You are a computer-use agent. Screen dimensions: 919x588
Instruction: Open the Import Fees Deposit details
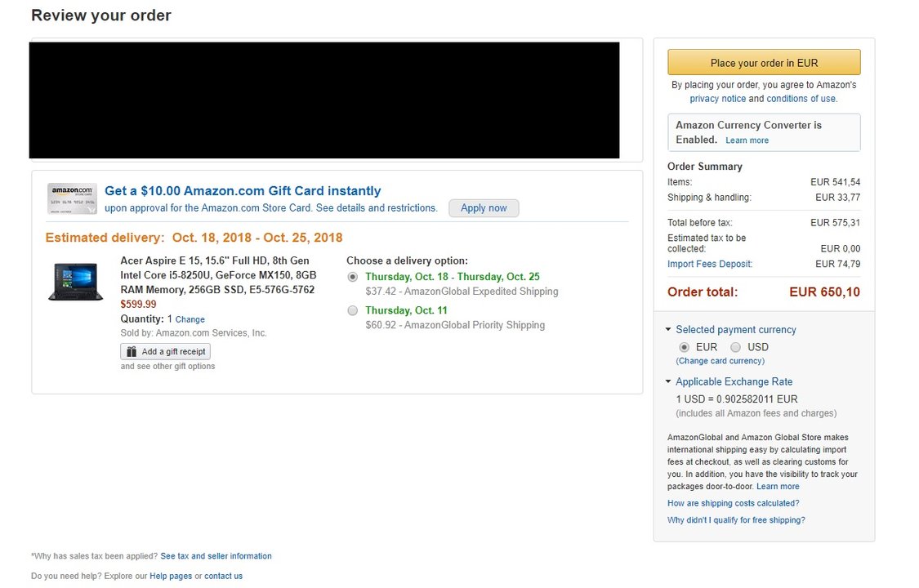(710, 264)
